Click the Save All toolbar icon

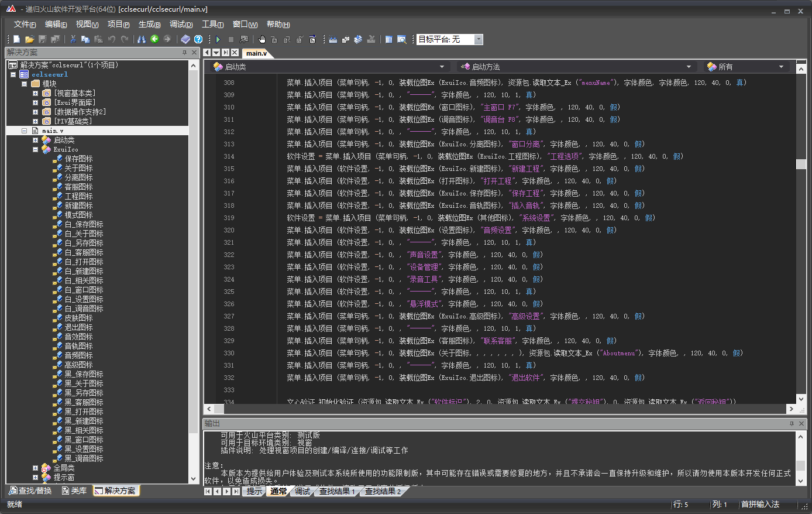(55, 39)
